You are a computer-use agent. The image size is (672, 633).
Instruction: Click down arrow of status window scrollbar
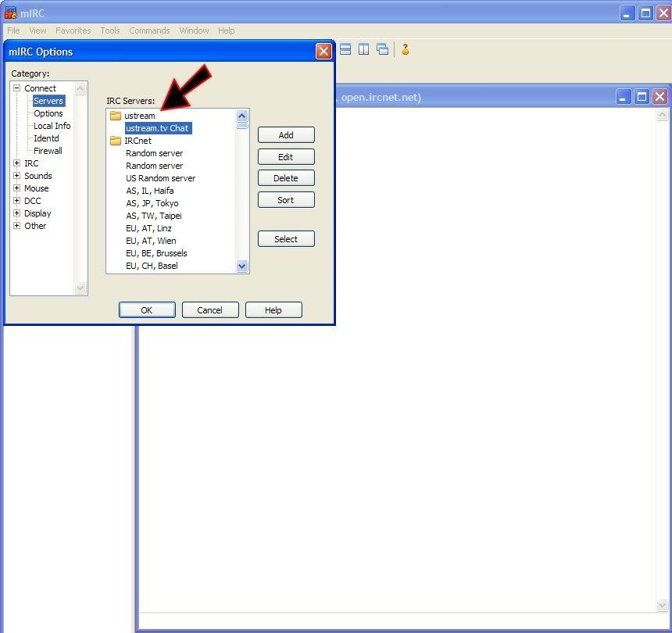[x=662, y=605]
